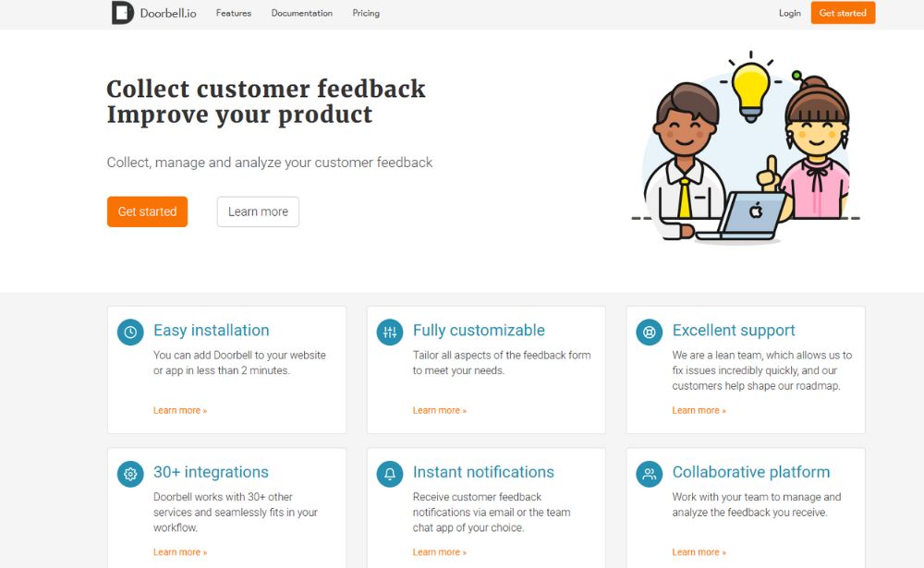Click the bell icon beside Instant notifications

(x=390, y=474)
